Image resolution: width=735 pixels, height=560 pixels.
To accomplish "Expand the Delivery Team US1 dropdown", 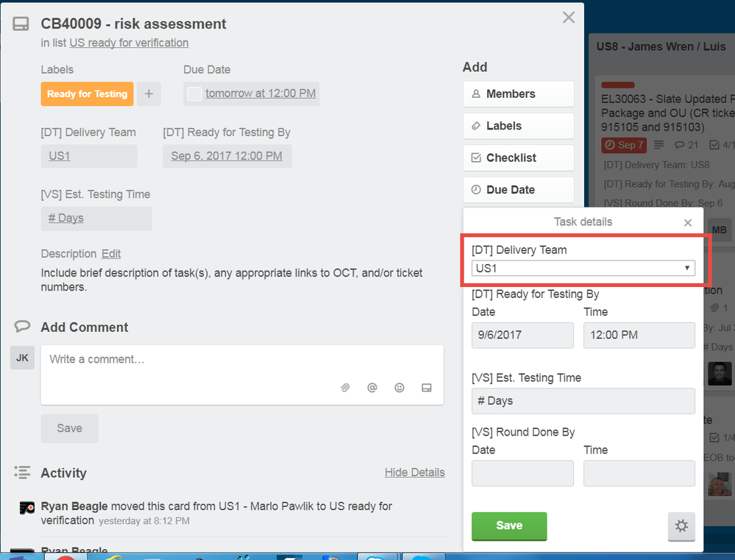I will click(583, 269).
